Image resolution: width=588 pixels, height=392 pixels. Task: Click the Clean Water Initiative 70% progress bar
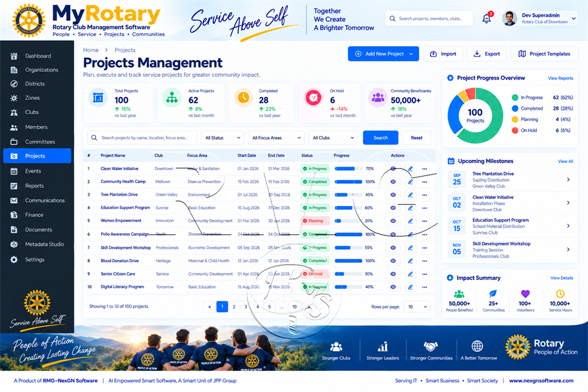(x=349, y=169)
